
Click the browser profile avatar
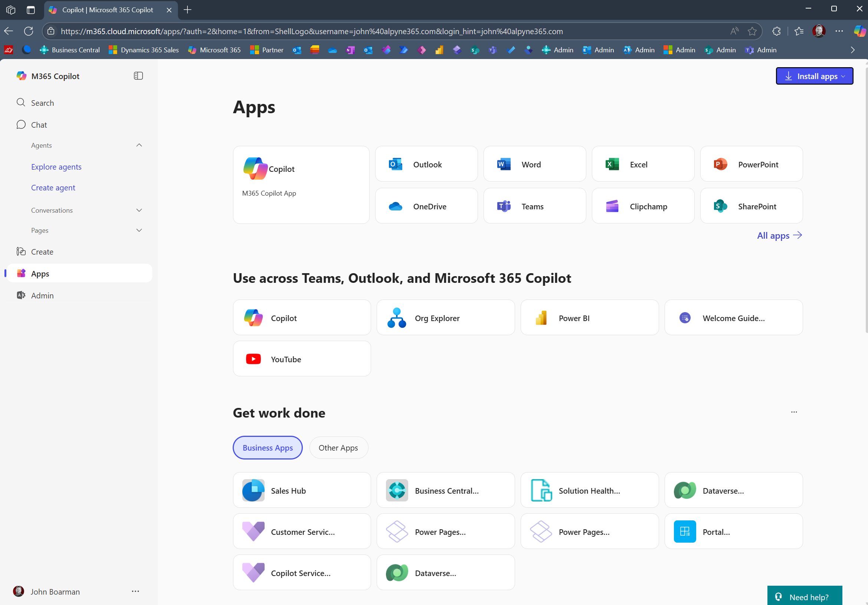(819, 31)
